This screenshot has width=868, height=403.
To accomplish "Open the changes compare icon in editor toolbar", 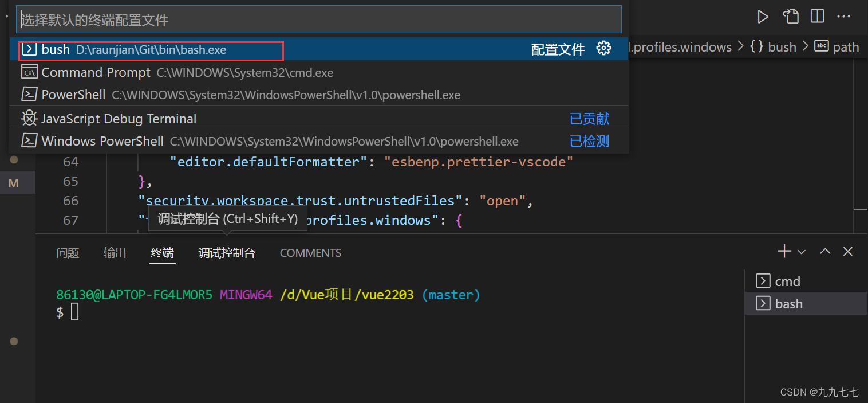I will tap(791, 17).
